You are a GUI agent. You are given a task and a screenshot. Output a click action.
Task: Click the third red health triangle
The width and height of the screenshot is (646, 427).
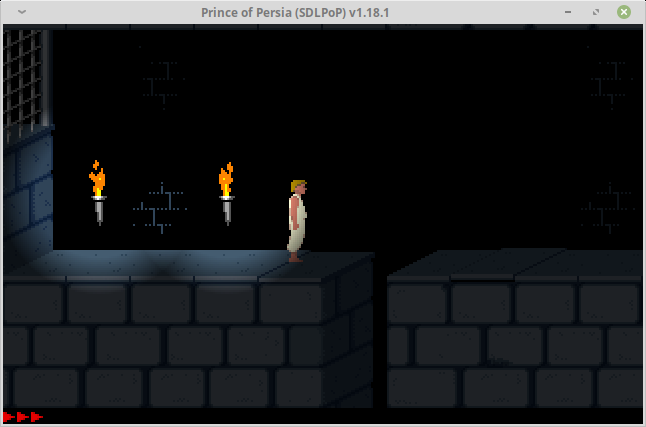pos(37,417)
